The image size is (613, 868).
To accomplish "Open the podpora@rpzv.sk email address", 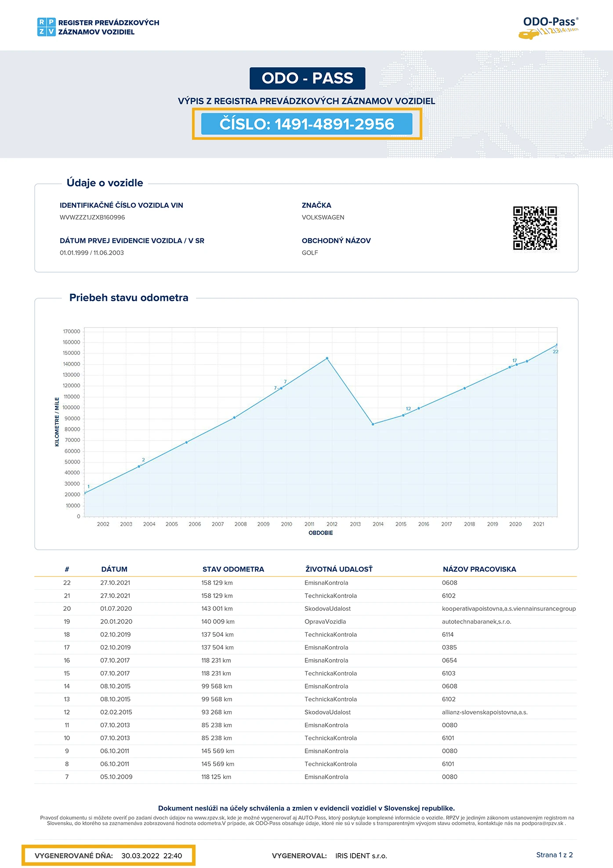I will pyautogui.click(x=542, y=823).
